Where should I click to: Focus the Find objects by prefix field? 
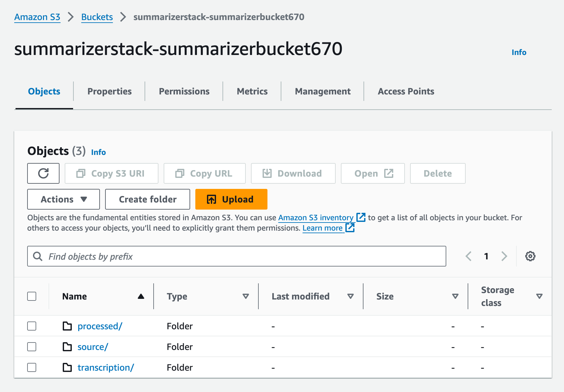tap(246, 256)
